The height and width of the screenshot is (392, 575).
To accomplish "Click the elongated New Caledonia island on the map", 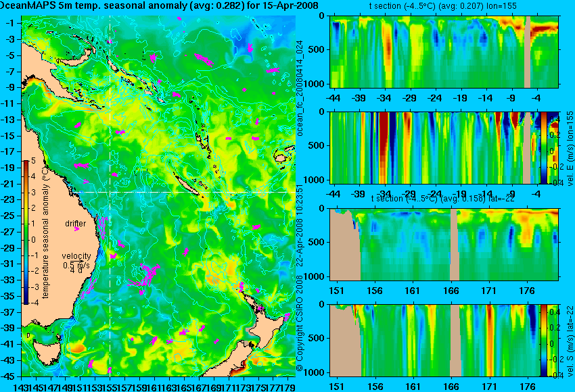I will tap(188, 185).
